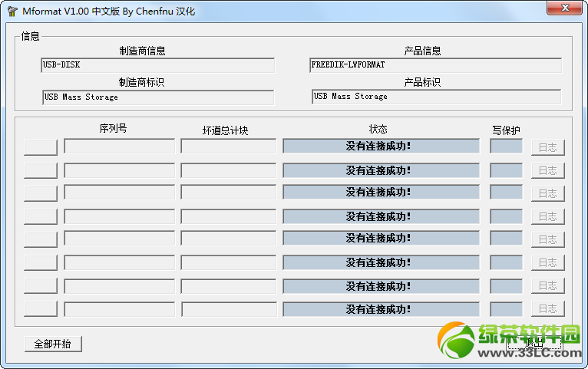
Task: Click the 日志 button in the seventh row
Action: (548, 285)
